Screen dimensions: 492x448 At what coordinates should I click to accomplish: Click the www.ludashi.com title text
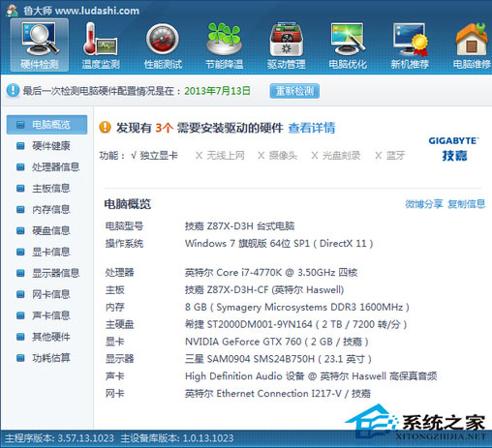coord(97,11)
